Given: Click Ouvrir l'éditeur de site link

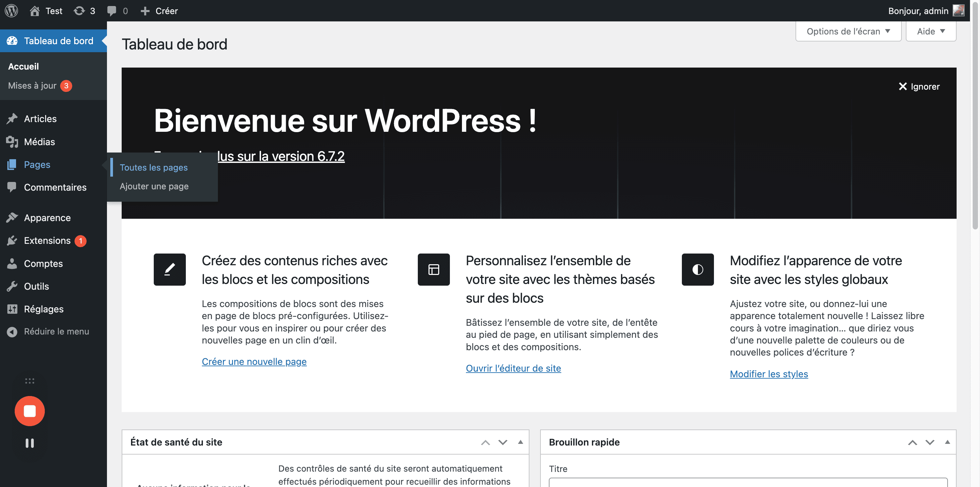Looking at the screenshot, I should point(513,368).
